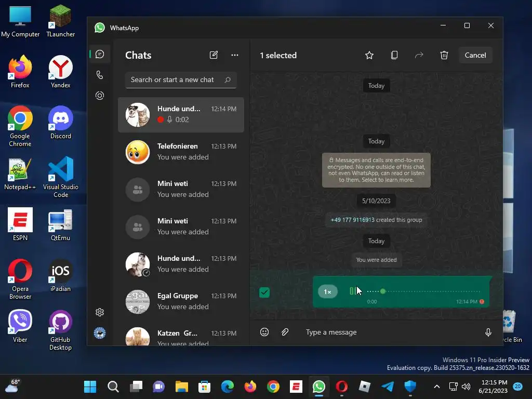Pause the voice message playback
The width and height of the screenshot is (532, 399).
353,291
